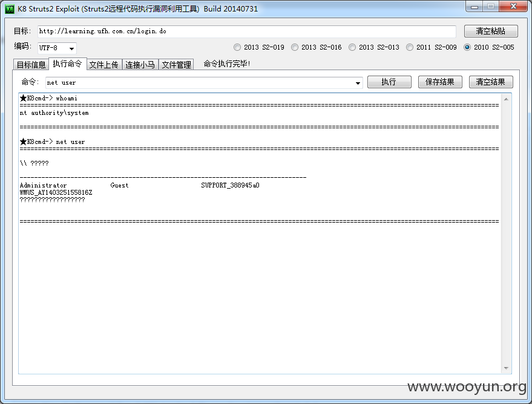
Task: Click the WMUS_AY140325155816Z account name
Action: click(x=56, y=192)
